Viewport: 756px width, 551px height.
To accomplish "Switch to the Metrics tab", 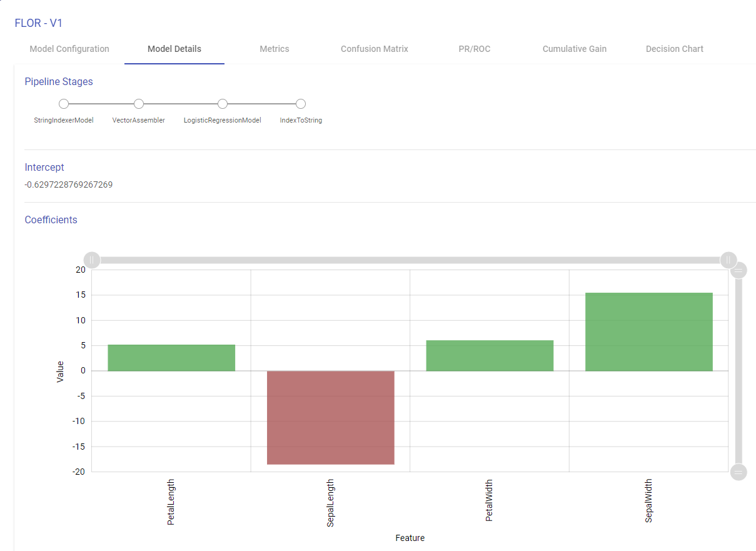I will tap(275, 49).
